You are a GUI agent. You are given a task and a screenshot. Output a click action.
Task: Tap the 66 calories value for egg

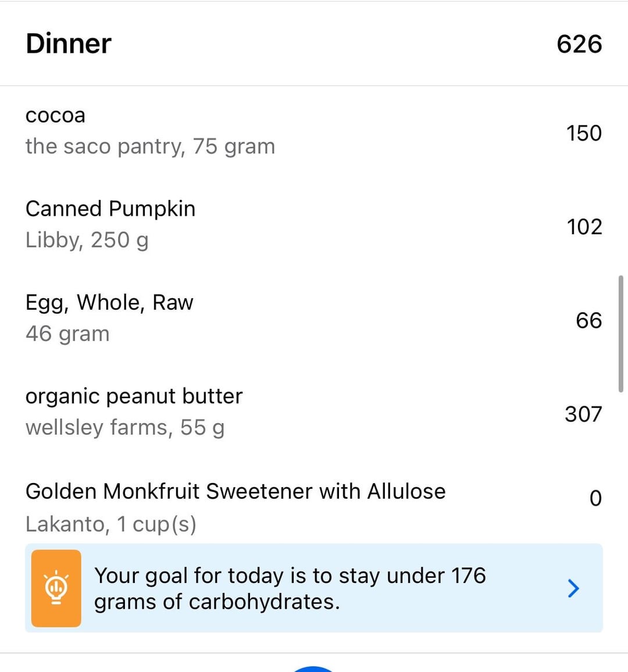(588, 320)
